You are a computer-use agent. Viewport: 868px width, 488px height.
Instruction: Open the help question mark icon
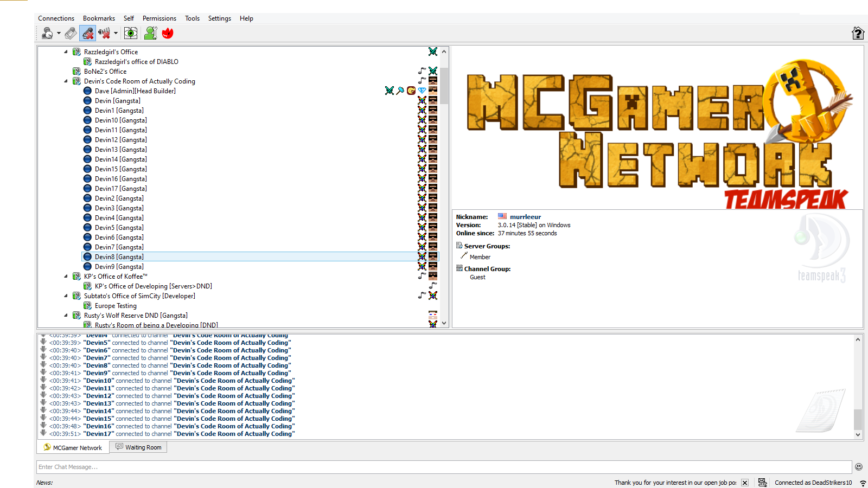pyautogui.click(x=858, y=33)
